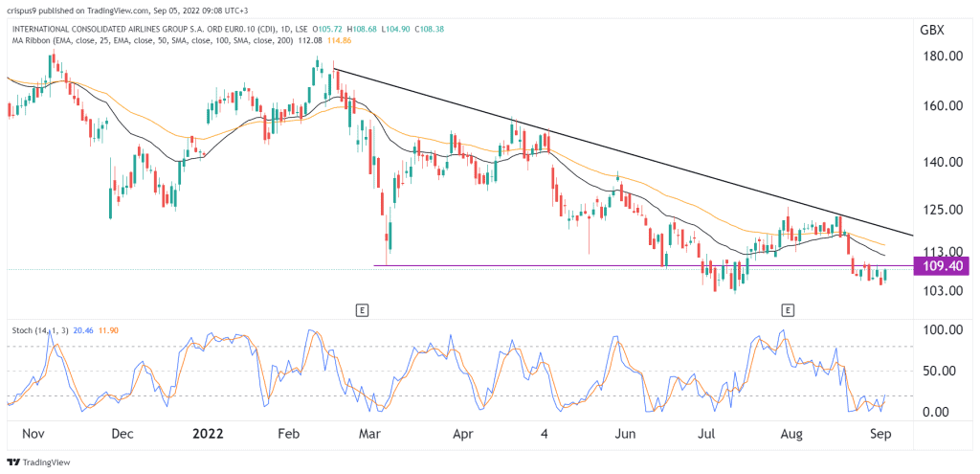Click the Nov date axis label

(35, 434)
